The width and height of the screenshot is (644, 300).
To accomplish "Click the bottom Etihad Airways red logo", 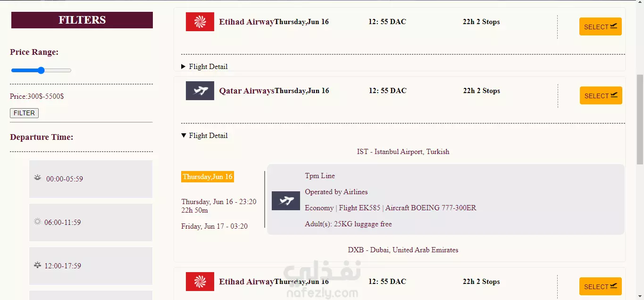I will tap(200, 282).
